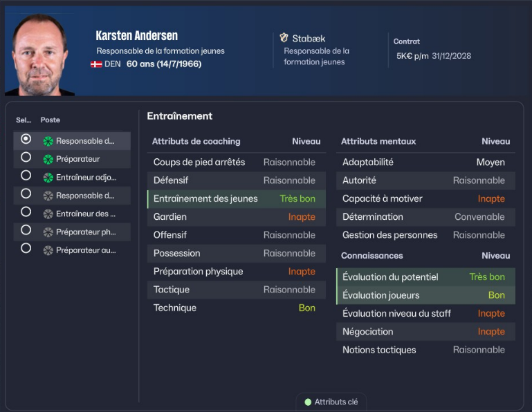
Task: Choose the Préparateur ph... radio option
Action: pos(26,230)
